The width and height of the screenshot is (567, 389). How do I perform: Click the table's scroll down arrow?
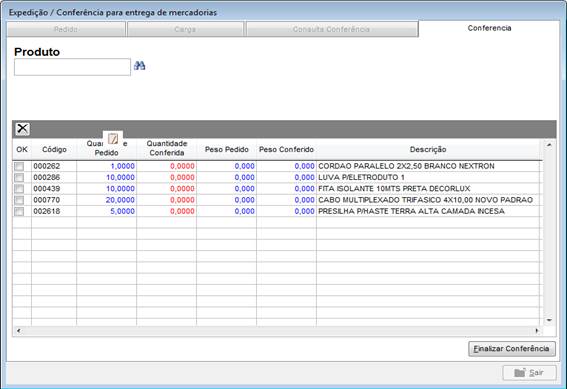coord(549,320)
